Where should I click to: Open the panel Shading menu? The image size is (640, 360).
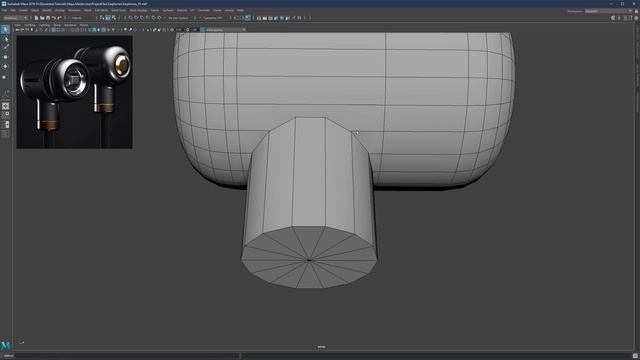point(30,25)
